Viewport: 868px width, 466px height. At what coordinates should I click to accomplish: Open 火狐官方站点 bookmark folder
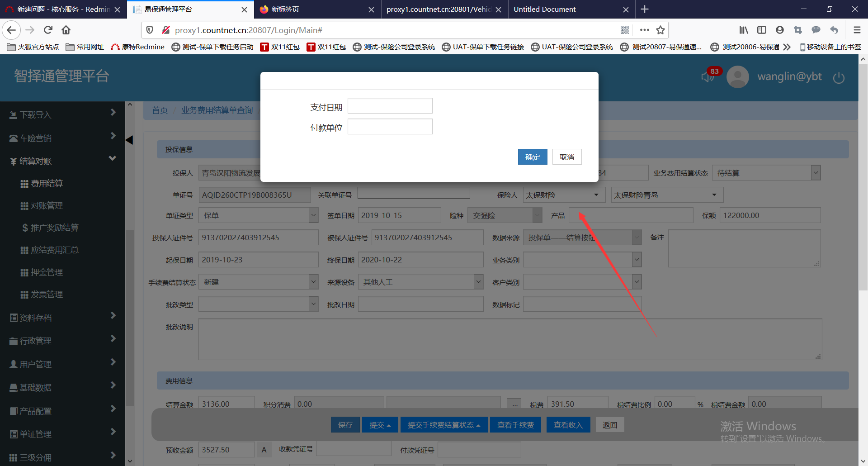33,47
